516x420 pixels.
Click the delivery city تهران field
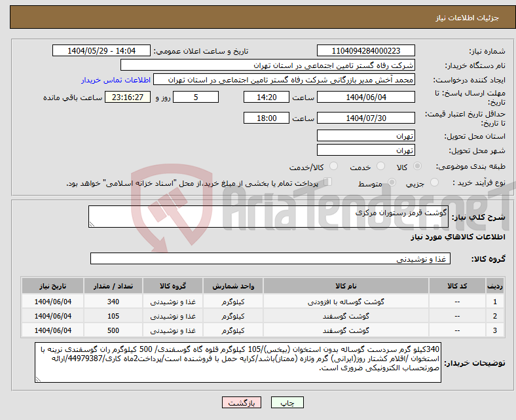coord(365,150)
